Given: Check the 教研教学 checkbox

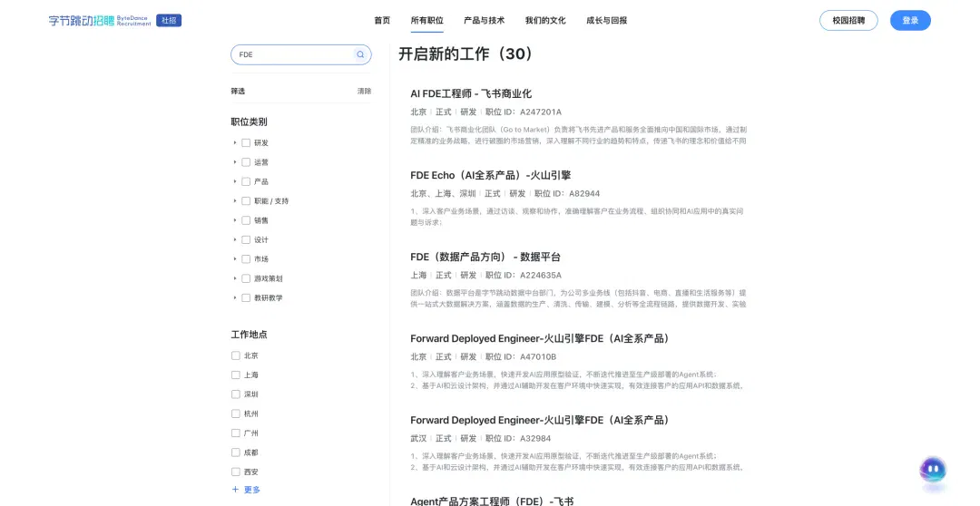Looking at the screenshot, I should 246,298.
